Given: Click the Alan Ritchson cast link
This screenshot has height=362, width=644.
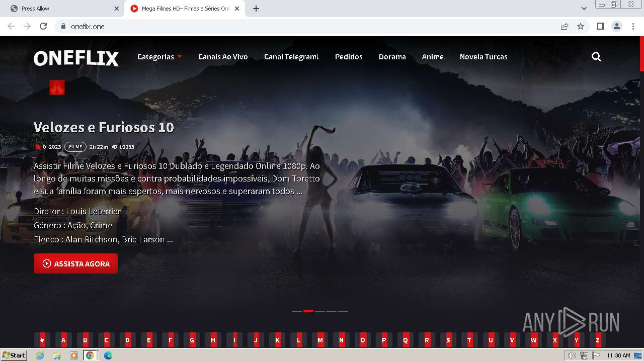Looking at the screenshot, I should coord(91,239).
